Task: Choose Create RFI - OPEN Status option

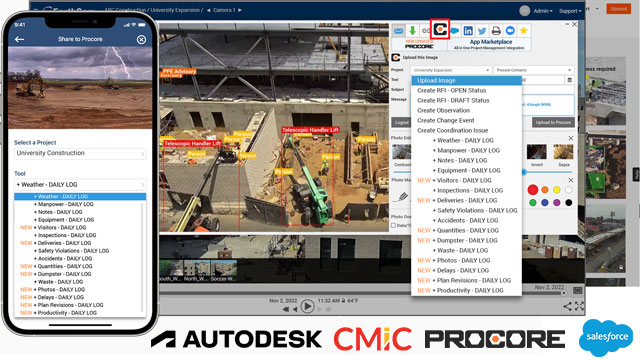Action: 451,90
